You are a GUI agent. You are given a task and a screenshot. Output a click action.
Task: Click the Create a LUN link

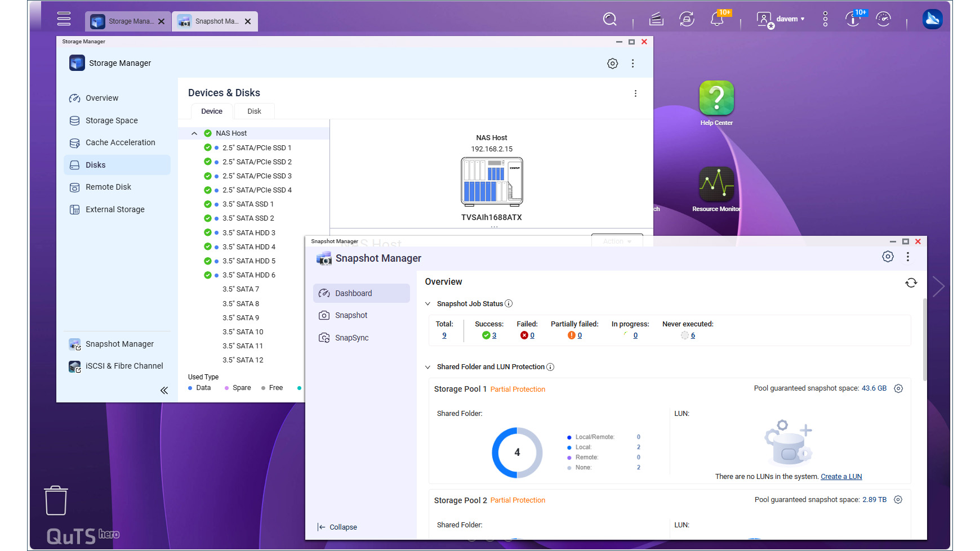tap(841, 476)
